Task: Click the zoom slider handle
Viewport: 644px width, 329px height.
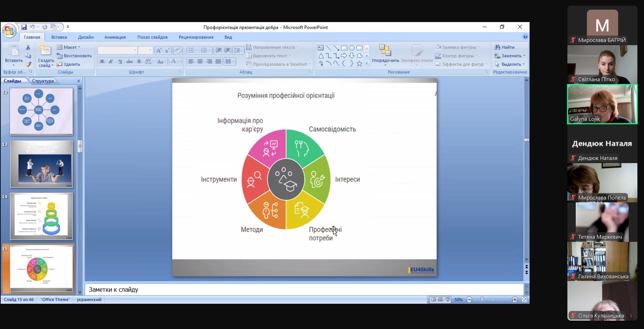Action: coord(482,300)
